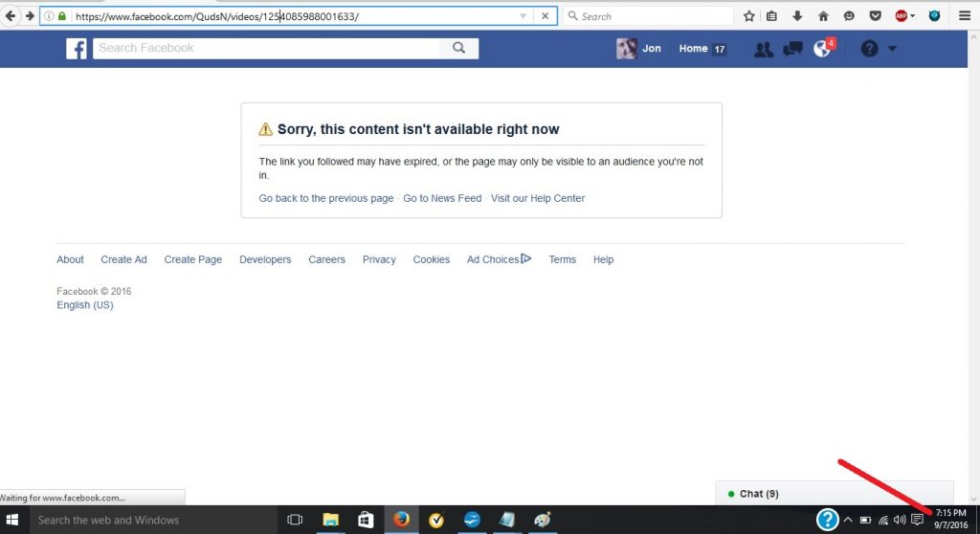Open Paint from the taskbar
980x534 pixels.
coord(543,520)
